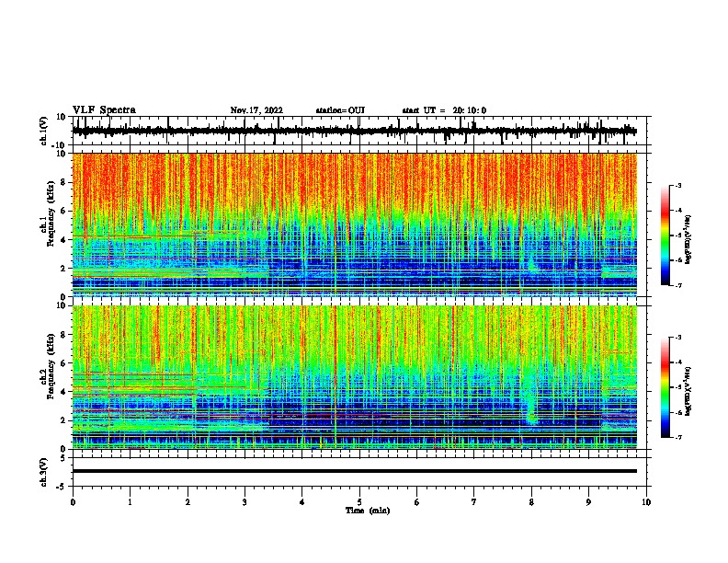Screen dimensions: 728x563
Task: Select the date text "Nov.17, 2022"
Action: click(256, 110)
